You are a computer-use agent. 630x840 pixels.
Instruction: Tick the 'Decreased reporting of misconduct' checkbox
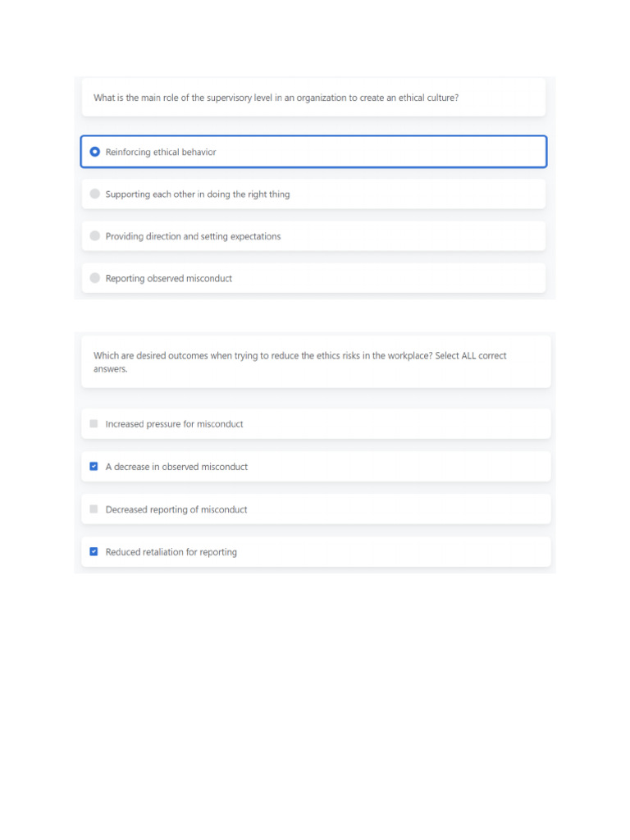click(x=94, y=509)
